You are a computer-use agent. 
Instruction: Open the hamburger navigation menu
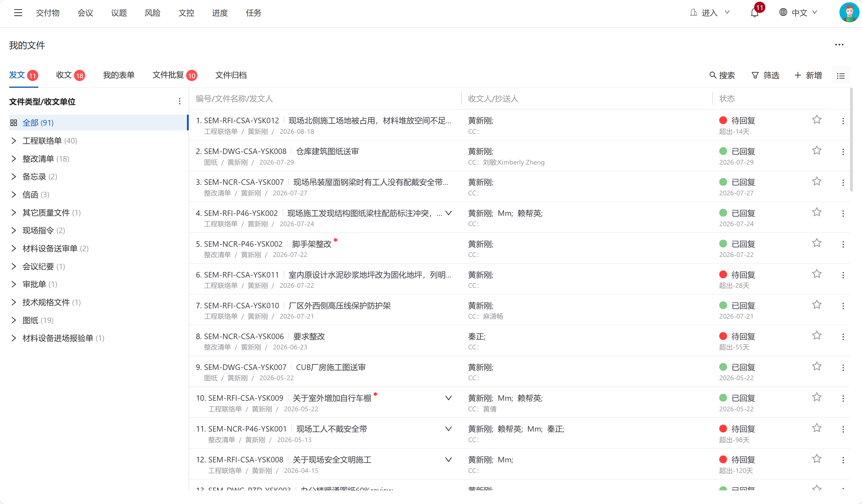18,13
